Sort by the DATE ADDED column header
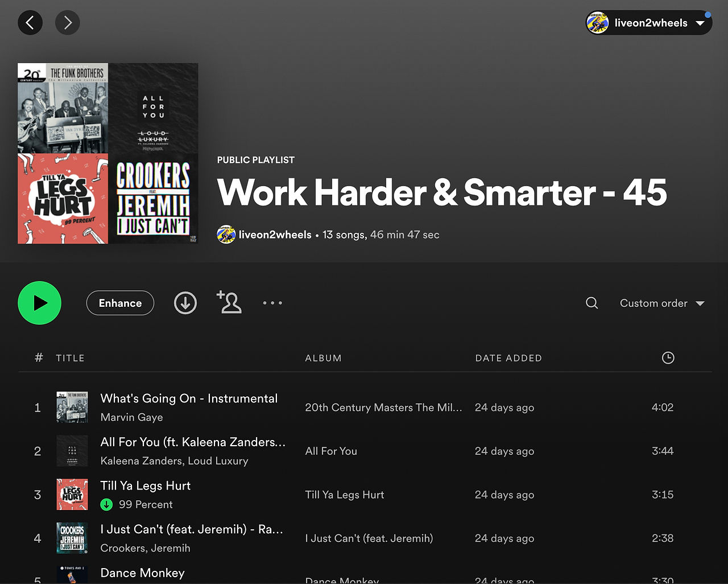 (x=508, y=358)
